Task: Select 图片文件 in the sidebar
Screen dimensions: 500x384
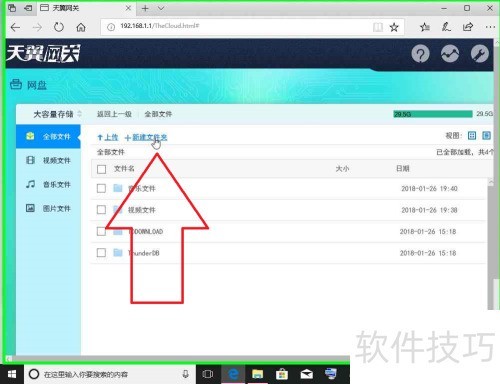Action: 48,208
